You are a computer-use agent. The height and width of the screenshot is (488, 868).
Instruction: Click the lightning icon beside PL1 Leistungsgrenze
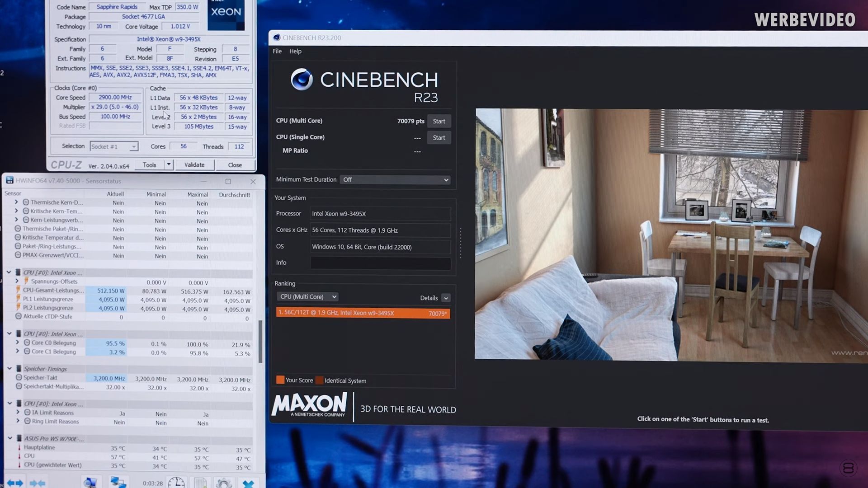pos(18,299)
